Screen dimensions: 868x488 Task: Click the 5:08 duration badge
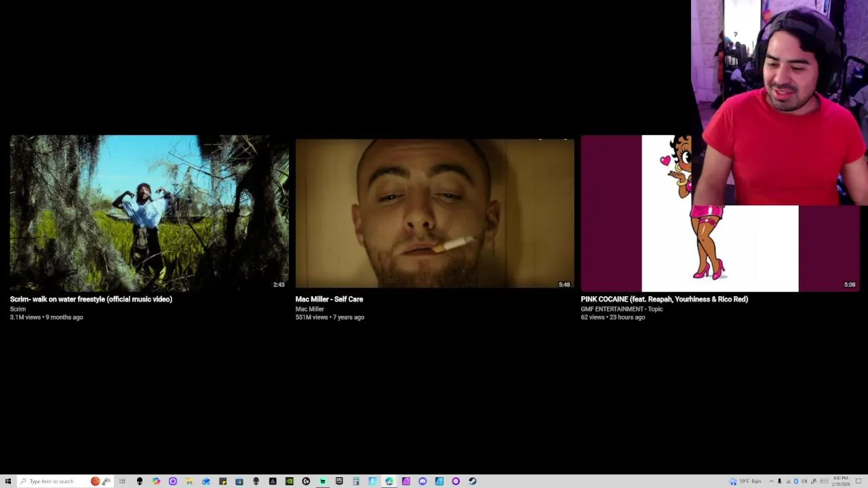tap(850, 285)
